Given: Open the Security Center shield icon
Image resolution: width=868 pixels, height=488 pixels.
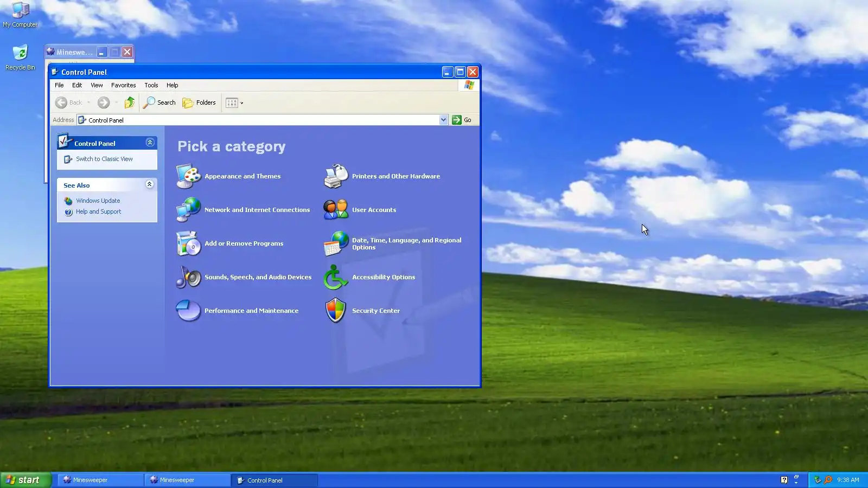Looking at the screenshot, I should point(336,311).
